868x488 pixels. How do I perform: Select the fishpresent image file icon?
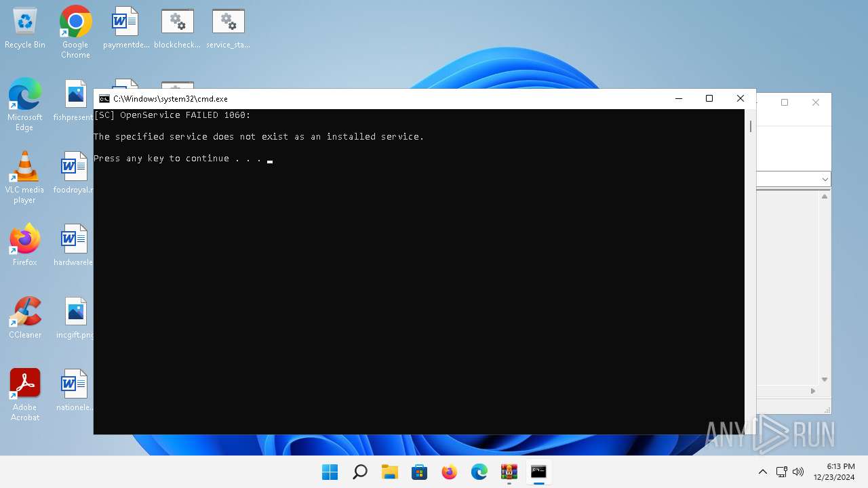(x=75, y=101)
